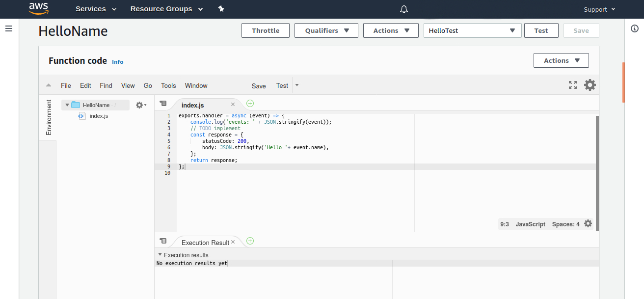Click the editor vertical scrollbar
The width and height of the screenshot is (644, 299).
coord(597,173)
